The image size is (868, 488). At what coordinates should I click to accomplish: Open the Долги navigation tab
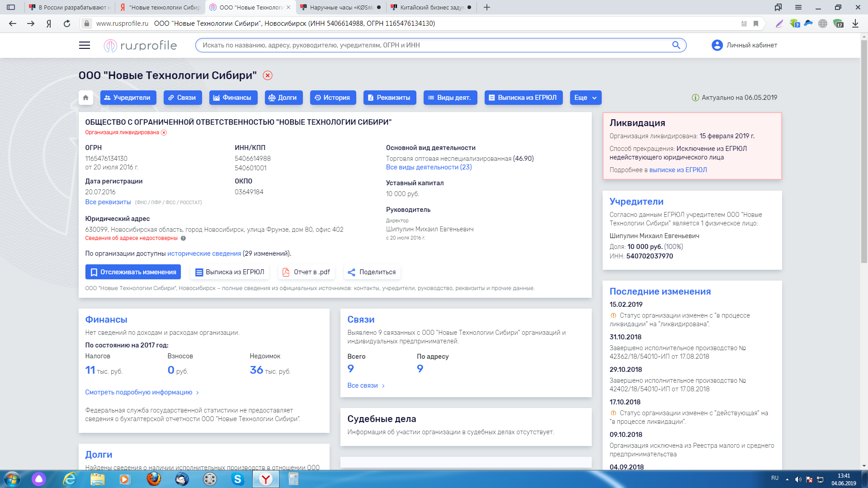pyautogui.click(x=283, y=98)
